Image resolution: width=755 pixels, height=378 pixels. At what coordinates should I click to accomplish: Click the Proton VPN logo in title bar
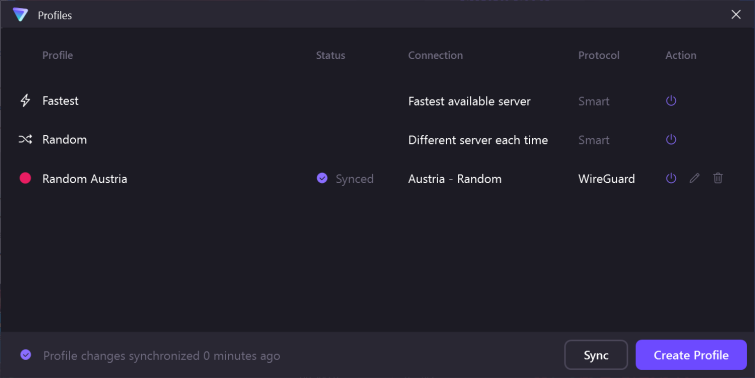[x=20, y=15]
